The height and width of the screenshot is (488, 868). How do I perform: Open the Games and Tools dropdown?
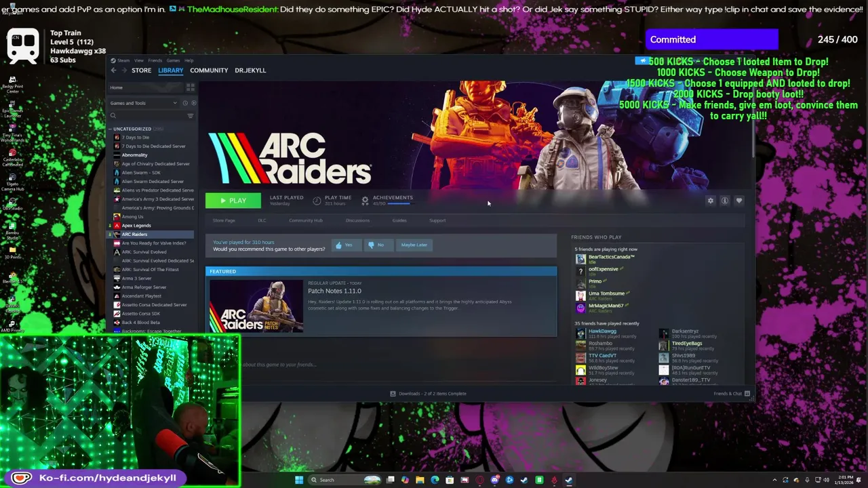click(143, 103)
